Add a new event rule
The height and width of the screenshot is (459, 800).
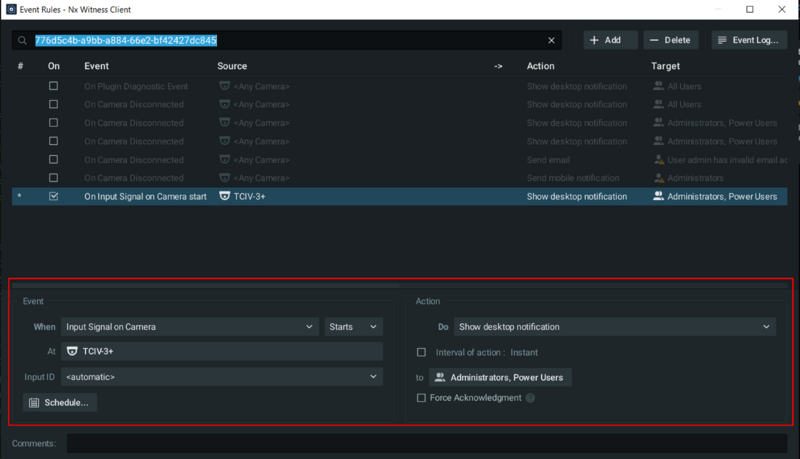click(x=606, y=40)
